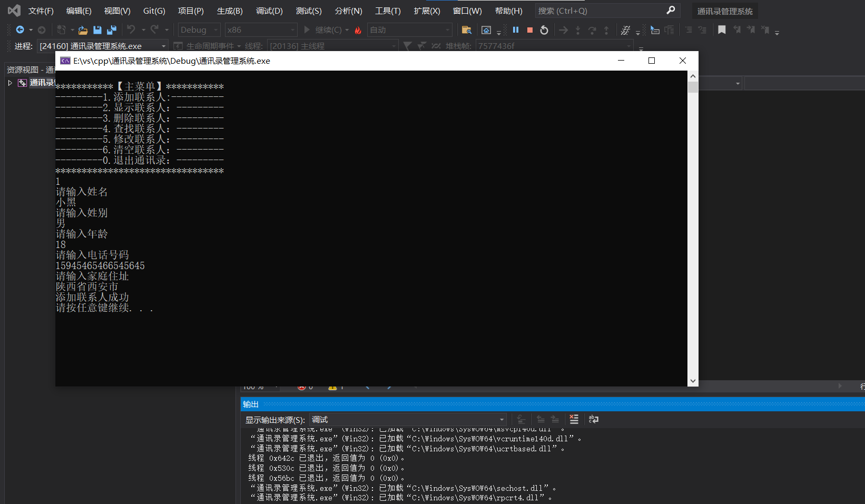Open the x86 platform dropdown
The height and width of the screenshot is (504, 865).
point(261,30)
